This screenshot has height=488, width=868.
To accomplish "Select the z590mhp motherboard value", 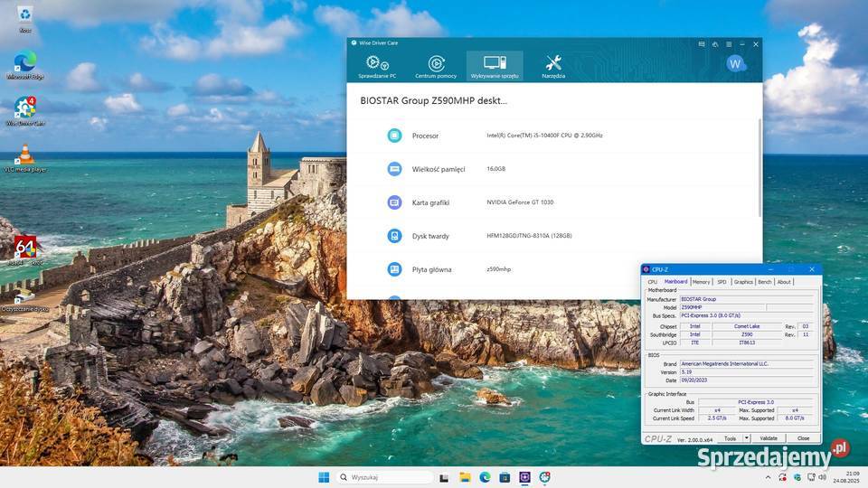I will click(x=499, y=269).
